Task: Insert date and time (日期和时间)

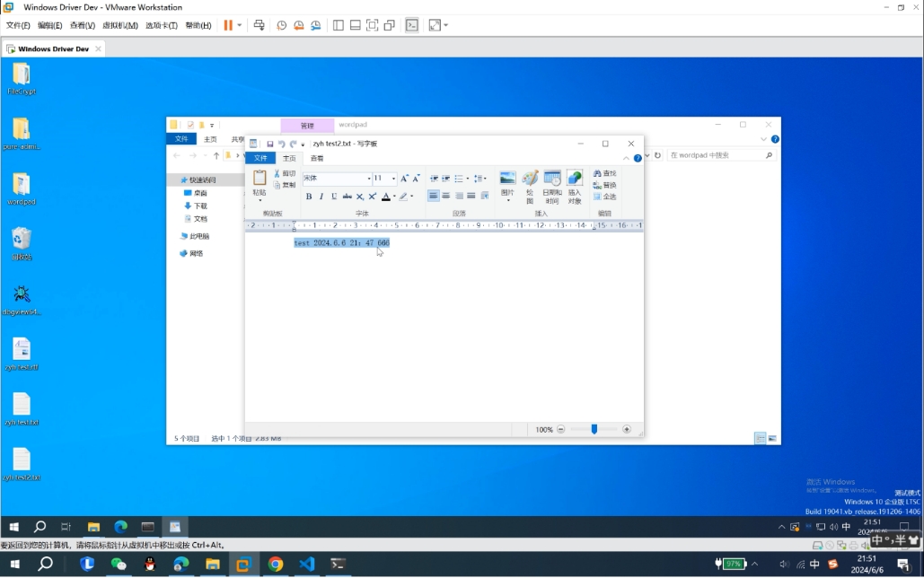Action: pyautogui.click(x=552, y=180)
